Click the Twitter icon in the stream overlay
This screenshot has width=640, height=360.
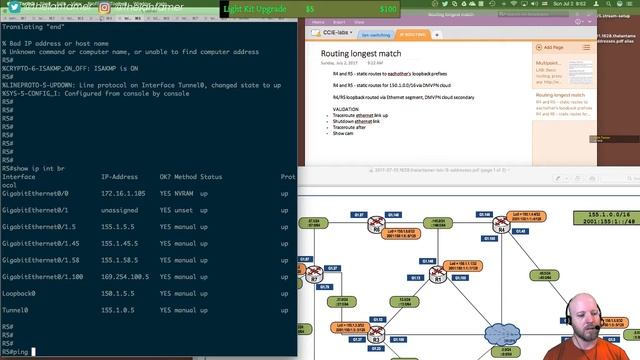[x=14, y=7]
